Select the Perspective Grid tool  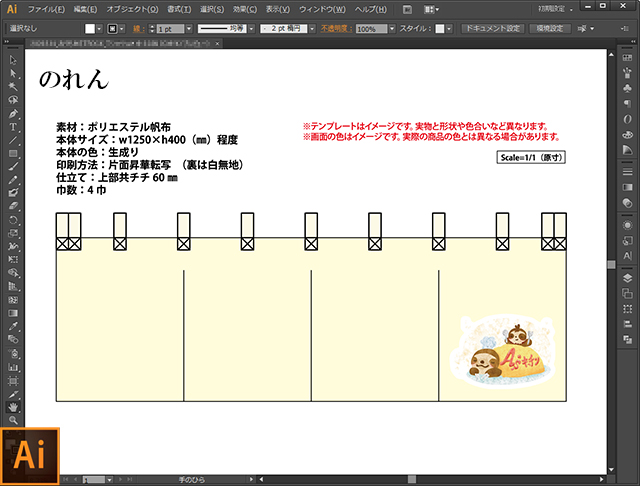pos(13,286)
